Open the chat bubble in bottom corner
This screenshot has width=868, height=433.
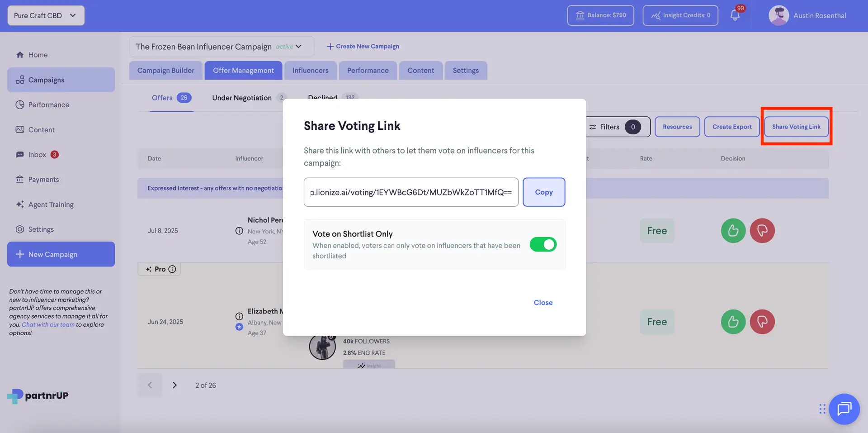pyautogui.click(x=844, y=409)
